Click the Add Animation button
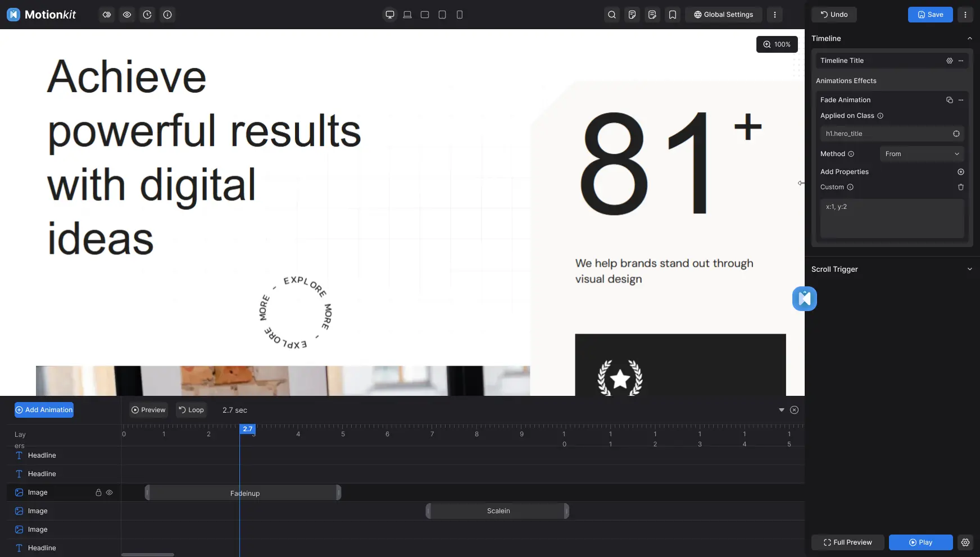This screenshot has height=557, width=980. tap(44, 410)
